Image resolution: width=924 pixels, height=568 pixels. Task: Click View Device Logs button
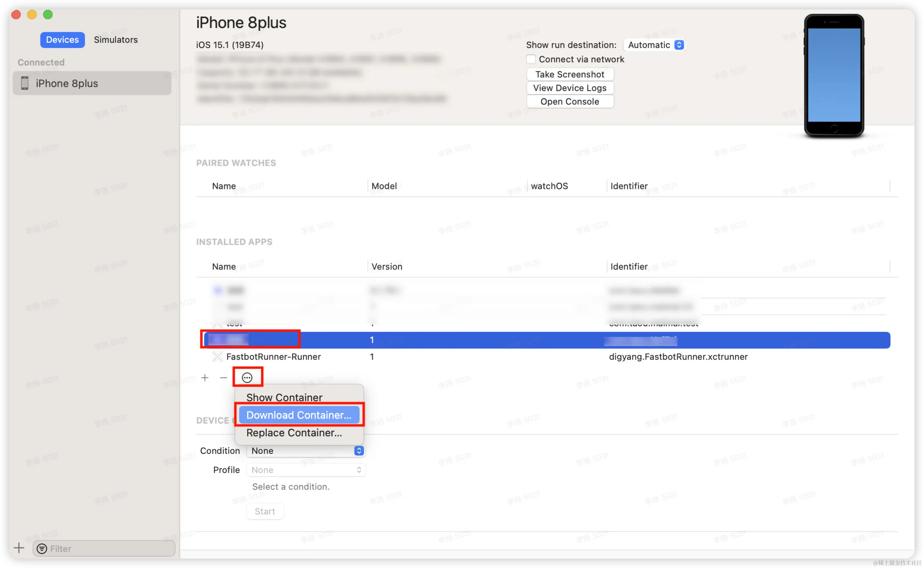pyautogui.click(x=570, y=88)
